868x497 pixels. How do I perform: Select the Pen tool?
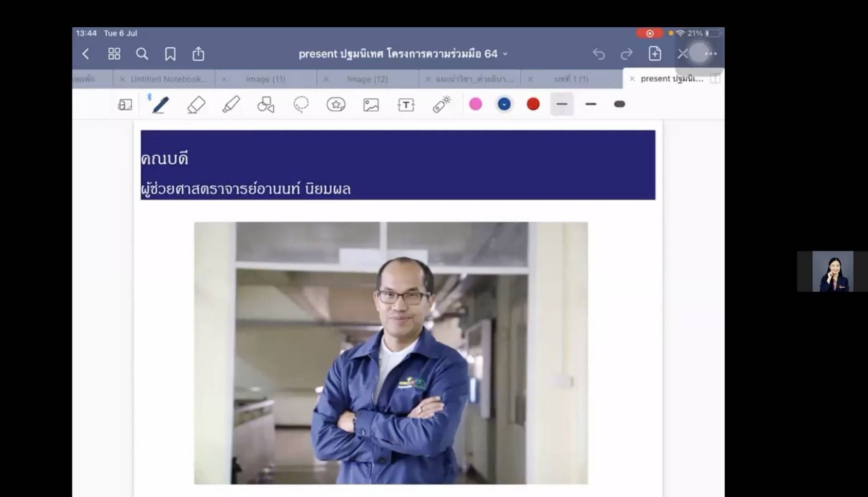(x=160, y=105)
